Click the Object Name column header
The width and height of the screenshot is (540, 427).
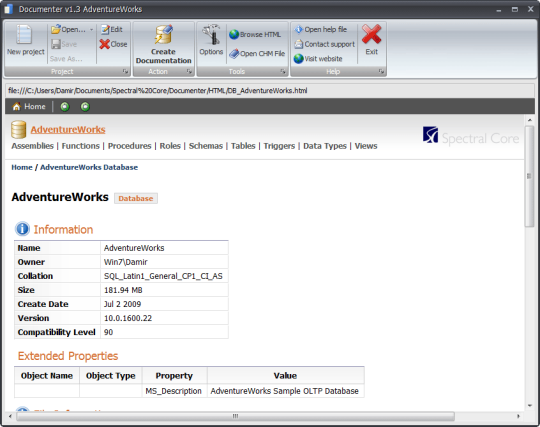click(47, 376)
